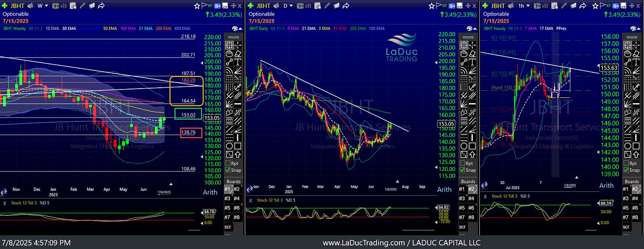The height and width of the screenshot is (249, 644).
Task: Click the PPnts legend label in the hourly chart
Action: (561, 28)
